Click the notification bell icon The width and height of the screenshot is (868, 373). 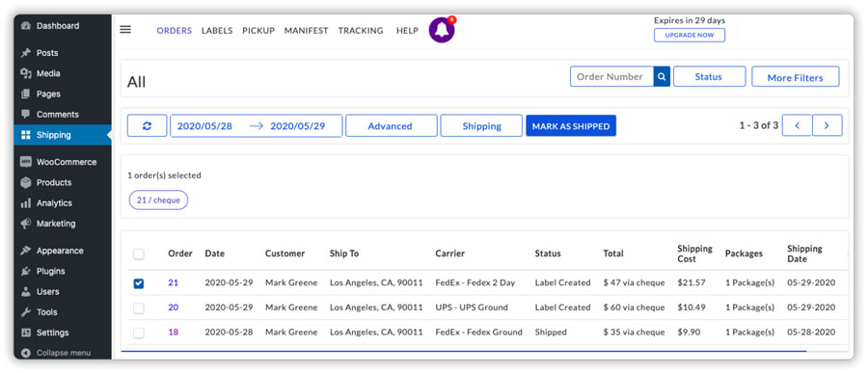pyautogui.click(x=442, y=30)
